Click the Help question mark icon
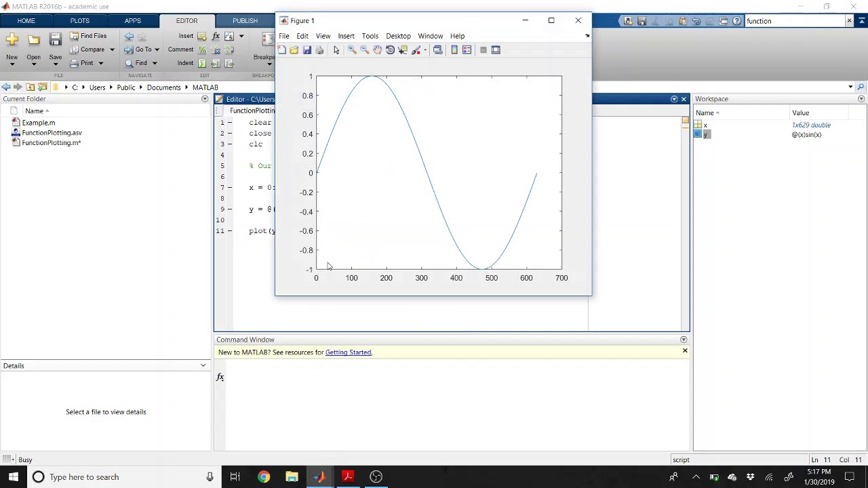Screen dimensions: 868x488 click(x=736, y=21)
